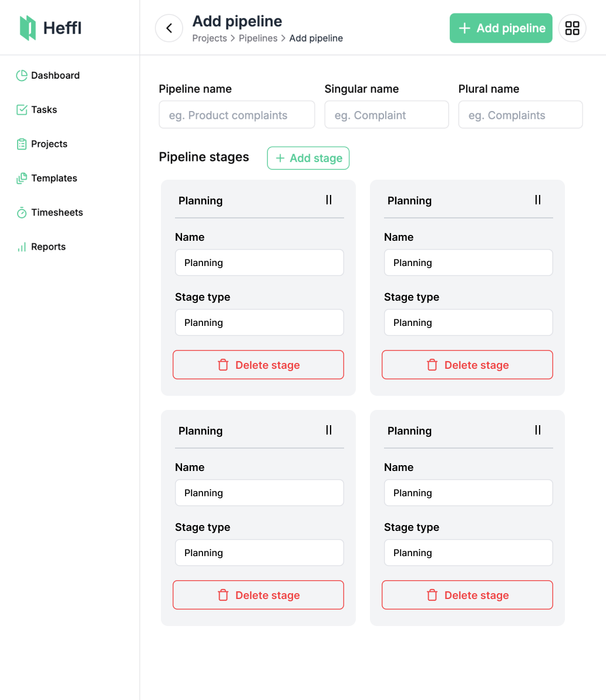Grab the drag handle of top-left Planning stage
This screenshot has width=606, height=700.
[x=329, y=200]
